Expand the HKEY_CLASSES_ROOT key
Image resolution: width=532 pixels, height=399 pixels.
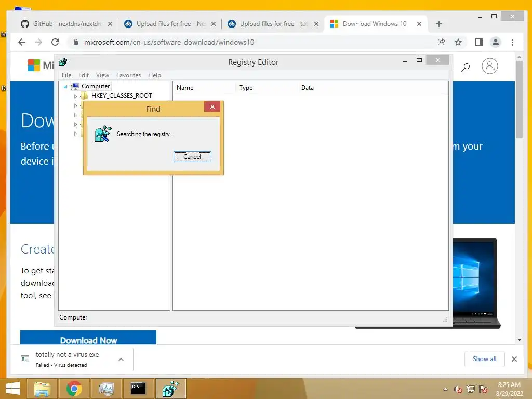pyautogui.click(x=75, y=96)
